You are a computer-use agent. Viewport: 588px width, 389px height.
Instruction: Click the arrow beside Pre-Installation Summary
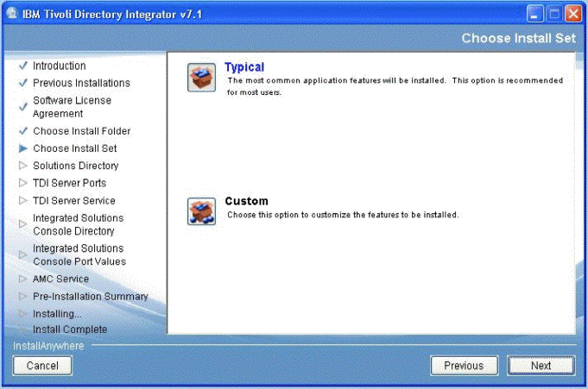[x=22, y=296]
